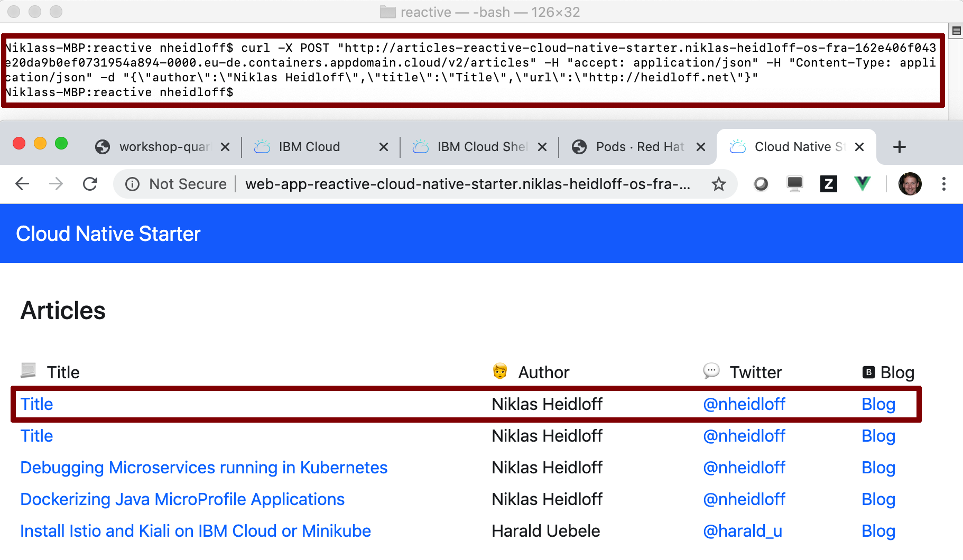
Task: Click the Harald Uebele author cell
Action: 546,531
